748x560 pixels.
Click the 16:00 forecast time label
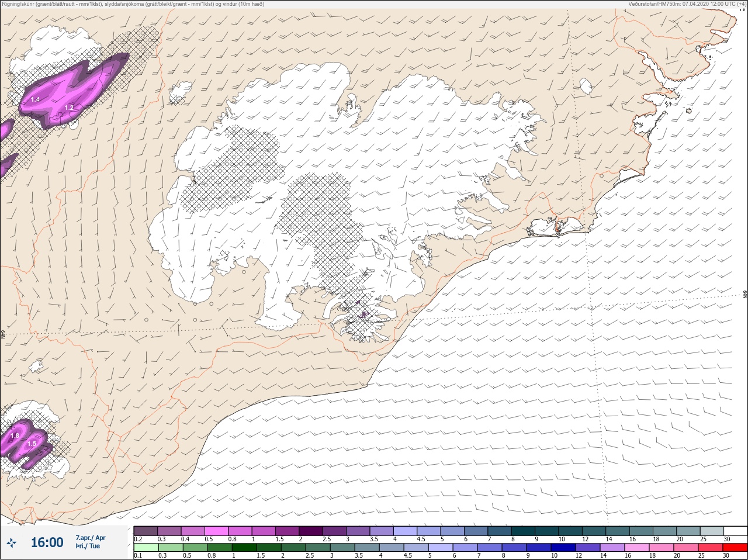pyautogui.click(x=47, y=542)
